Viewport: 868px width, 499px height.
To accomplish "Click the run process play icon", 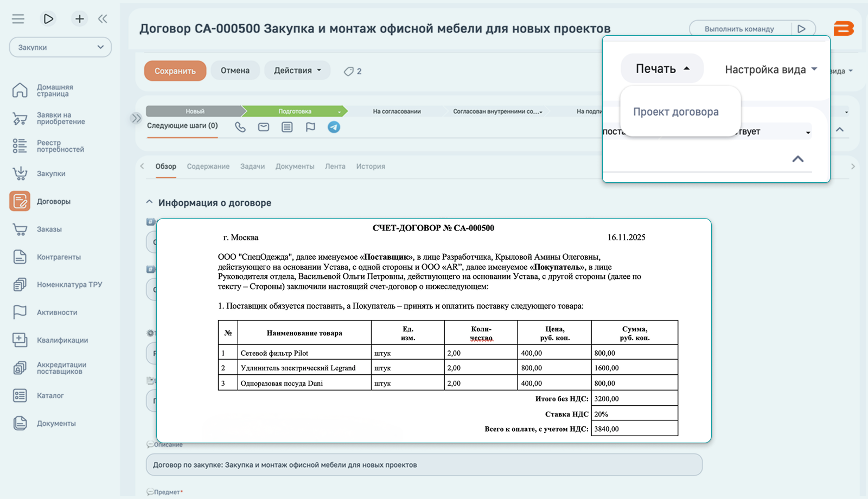I will click(x=48, y=19).
